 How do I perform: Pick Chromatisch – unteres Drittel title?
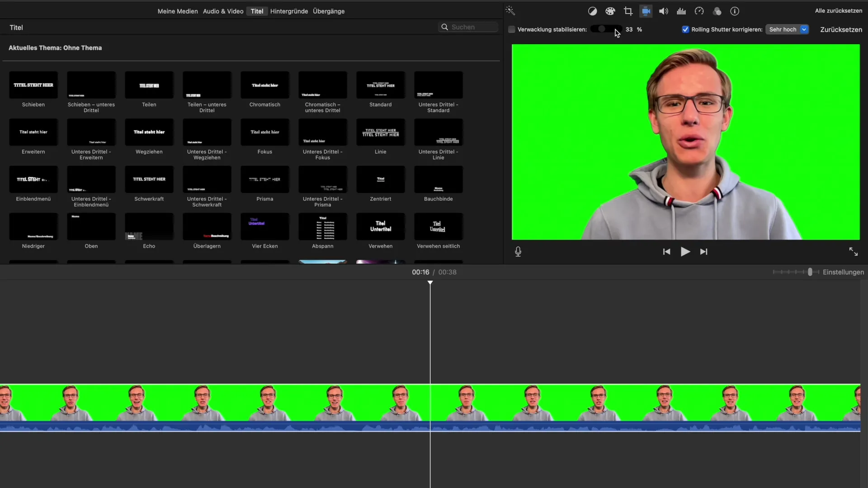coord(323,85)
